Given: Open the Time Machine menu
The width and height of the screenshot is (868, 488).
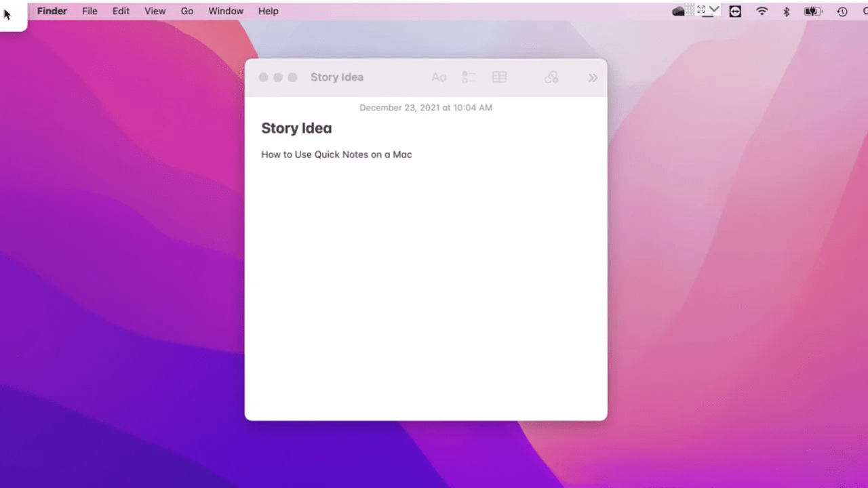Looking at the screenshot, I should [842, 11].
